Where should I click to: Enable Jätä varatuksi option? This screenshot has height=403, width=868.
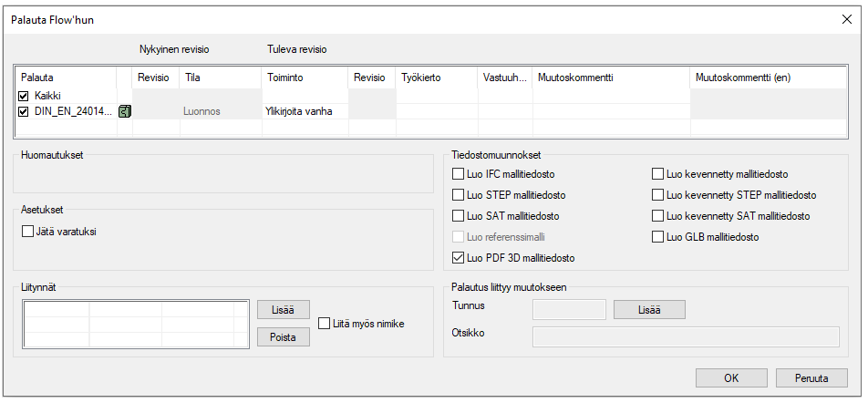click(x=27, y=232)
